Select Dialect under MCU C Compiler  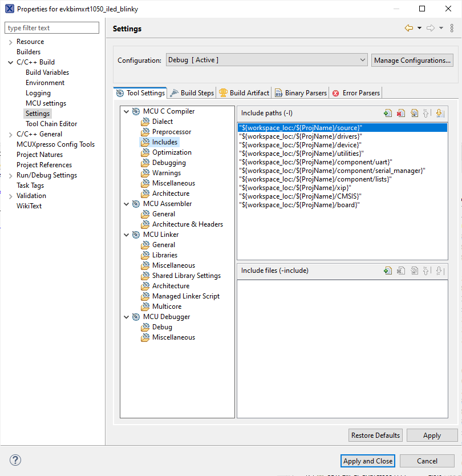pos(163,122)
